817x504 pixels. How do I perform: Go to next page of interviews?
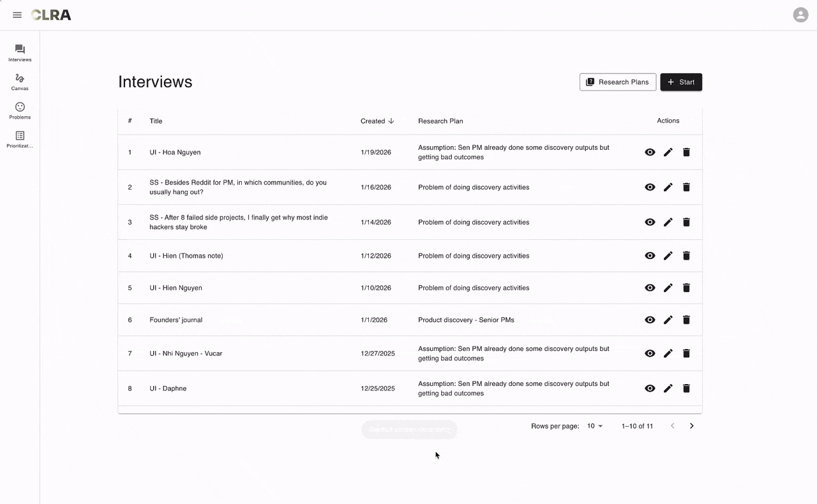691,426
